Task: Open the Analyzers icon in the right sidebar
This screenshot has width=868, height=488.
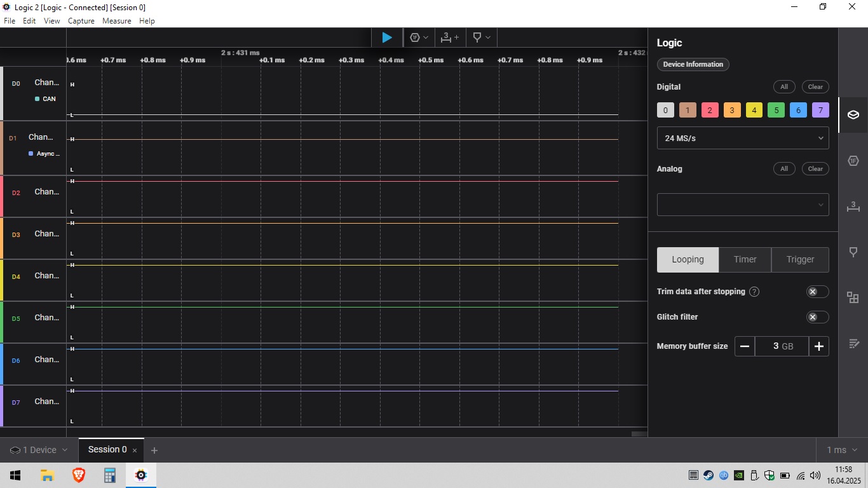Action: [x=853, y=161]
